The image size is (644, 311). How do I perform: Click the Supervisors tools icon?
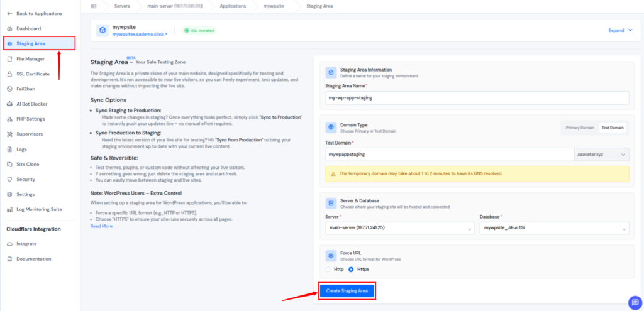9,134
